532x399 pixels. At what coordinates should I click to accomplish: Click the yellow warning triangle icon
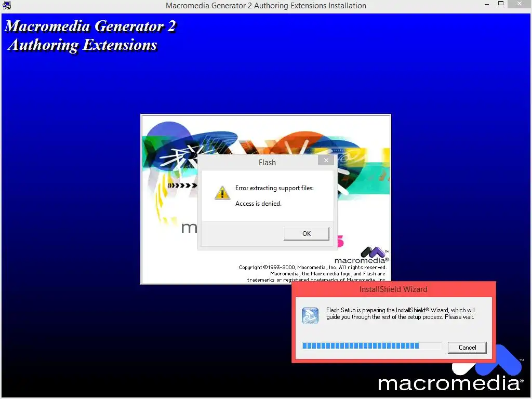[222, 193]
